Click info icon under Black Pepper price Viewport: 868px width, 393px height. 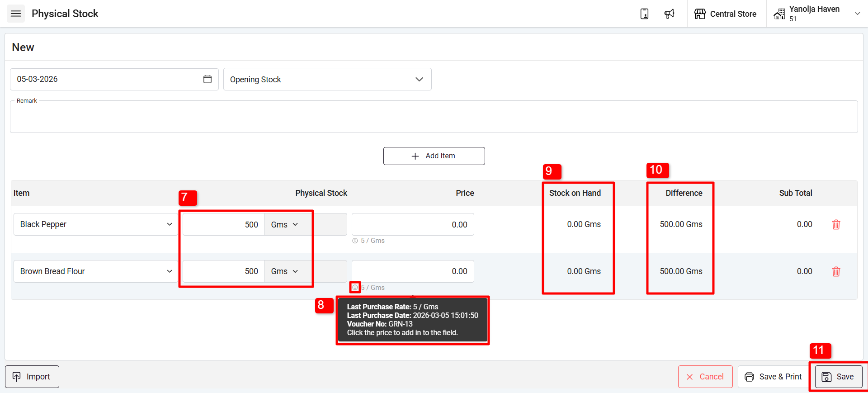[x=355, y=241]
